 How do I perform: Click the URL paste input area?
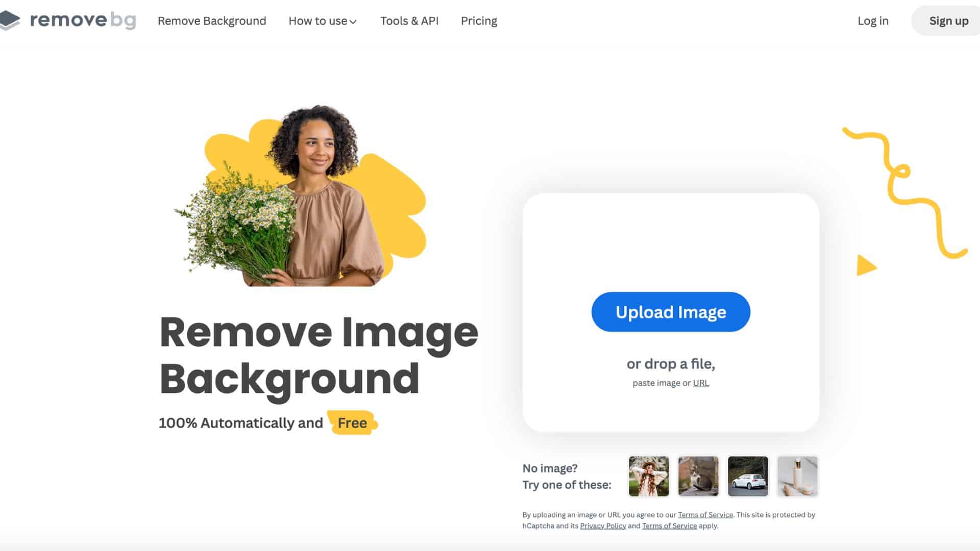coord(701,383)
